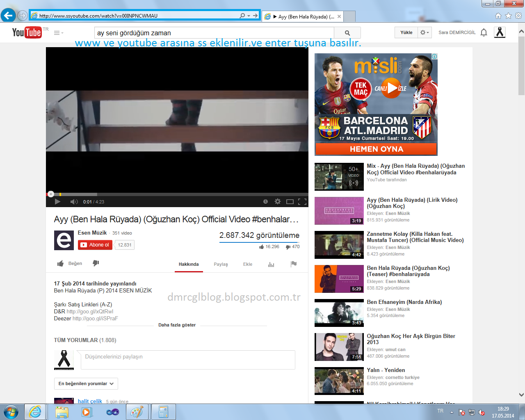Image resolution: width=525 pixels, height=420 pixels.
Task: Open the 'Ayy (Ben Hala Rüyada) (Lirik Video)' title
Action: (x=412, y=203)
